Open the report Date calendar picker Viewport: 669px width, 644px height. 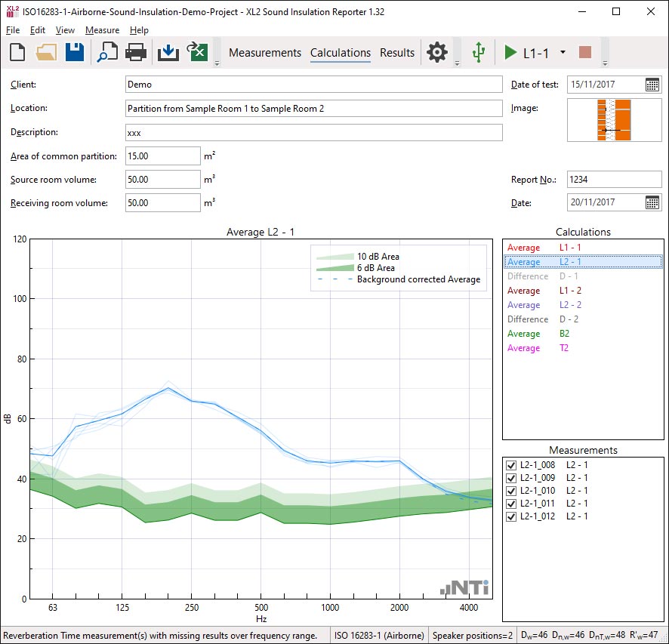click(652, 202)
